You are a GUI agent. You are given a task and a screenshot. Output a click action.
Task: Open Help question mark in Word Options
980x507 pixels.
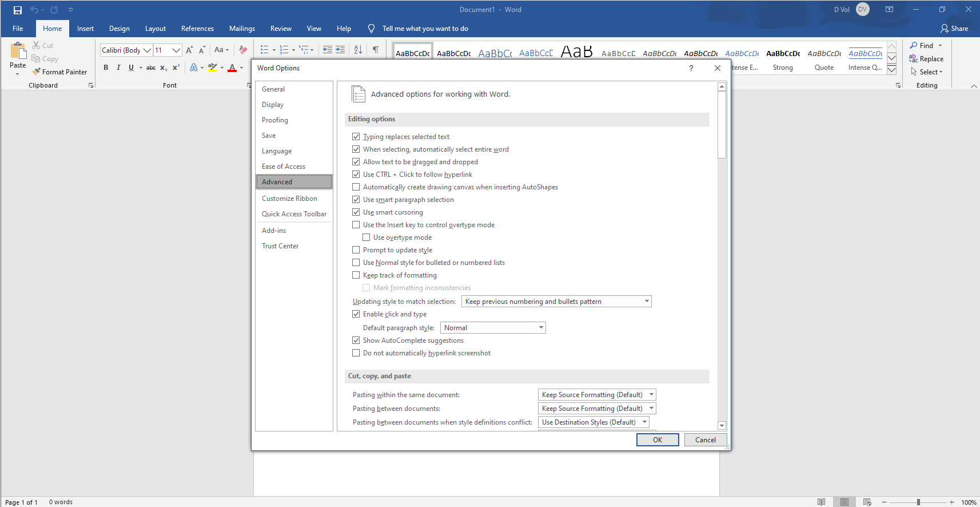click(x=691, y=68)
